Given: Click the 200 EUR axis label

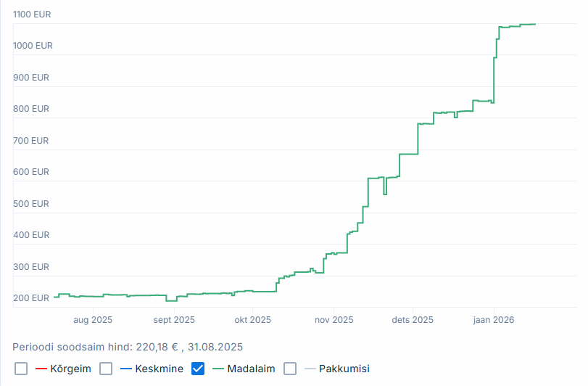Looking at the screenshot, I should (x=31, y=297).
